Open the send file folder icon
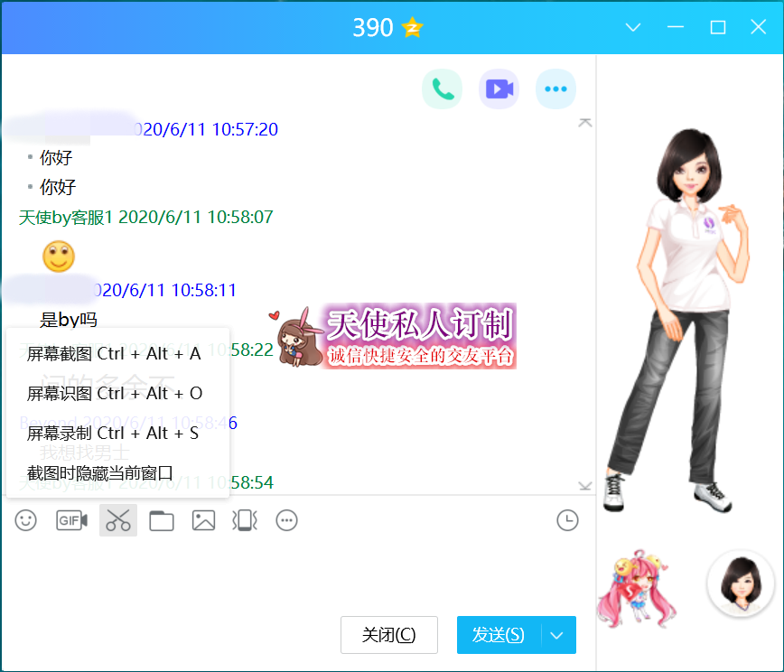 point(162,520)
